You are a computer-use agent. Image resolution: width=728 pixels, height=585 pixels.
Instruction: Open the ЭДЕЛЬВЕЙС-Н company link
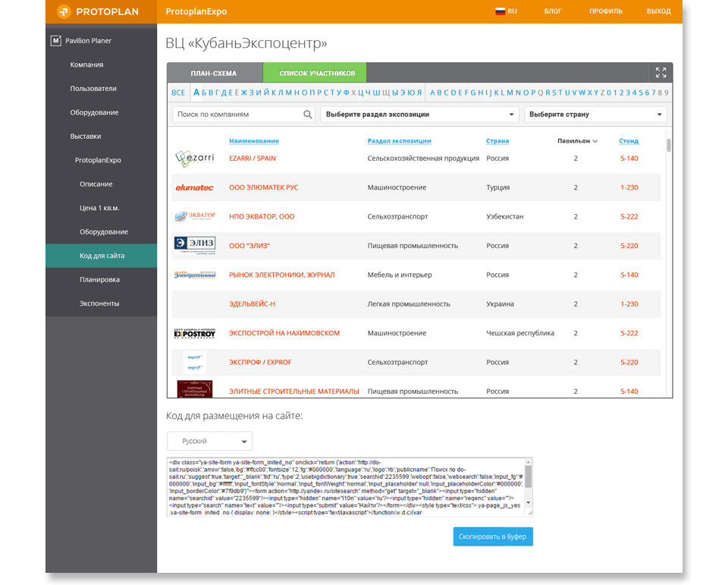[x=252, y=304]
